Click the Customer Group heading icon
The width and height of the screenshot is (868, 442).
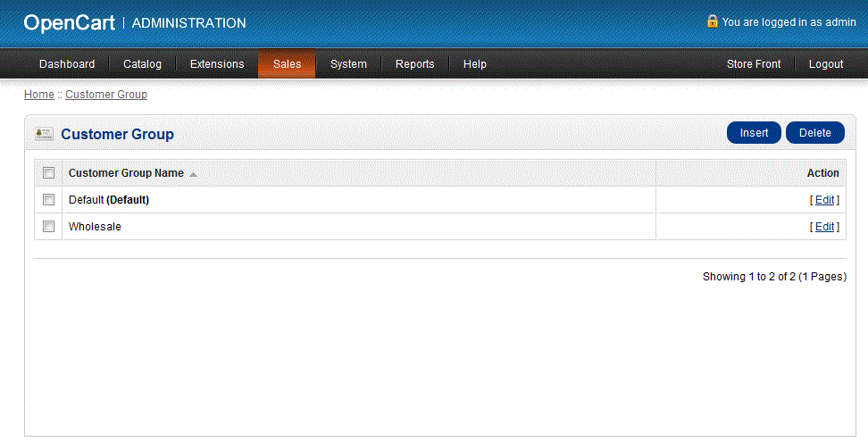[44, 134]
